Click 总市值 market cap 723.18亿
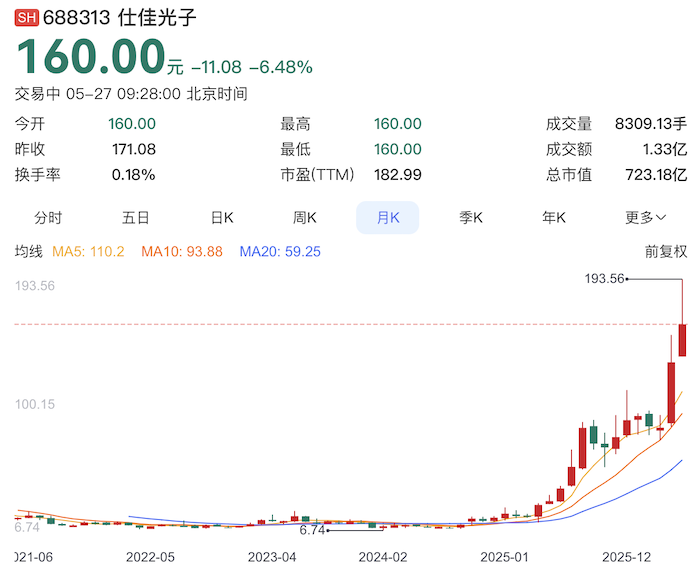The image size is (700, 576). 656,175
